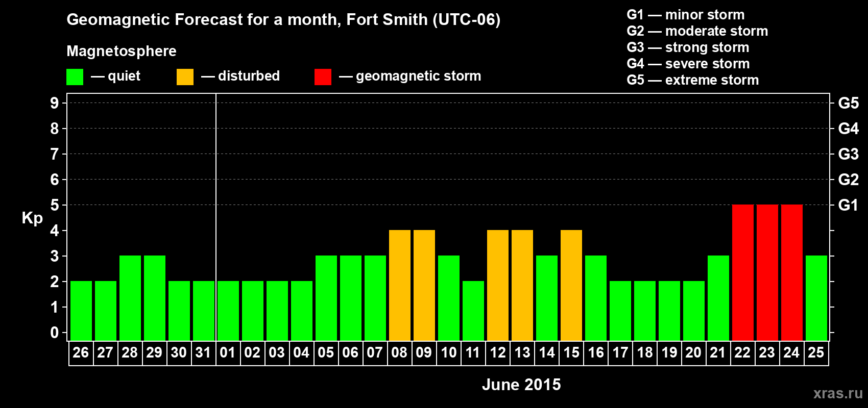Click the orange bar for June 13

click(522, 285)
